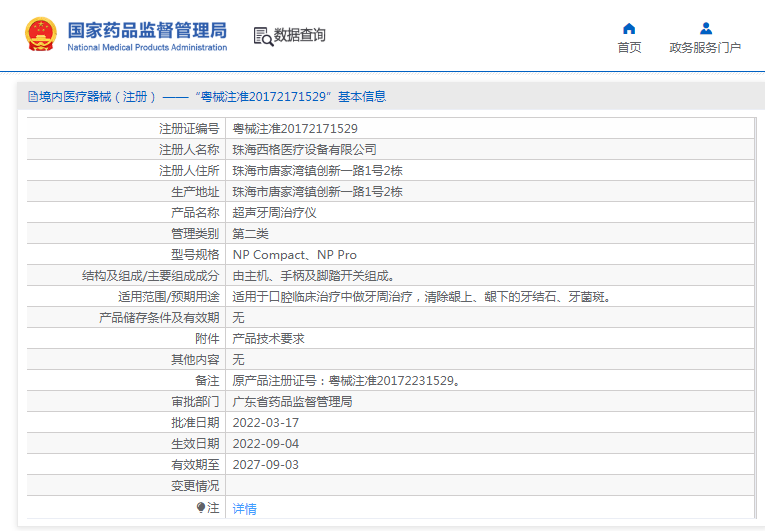
Task: Click the 首页 label
Action: coord(629,47)
